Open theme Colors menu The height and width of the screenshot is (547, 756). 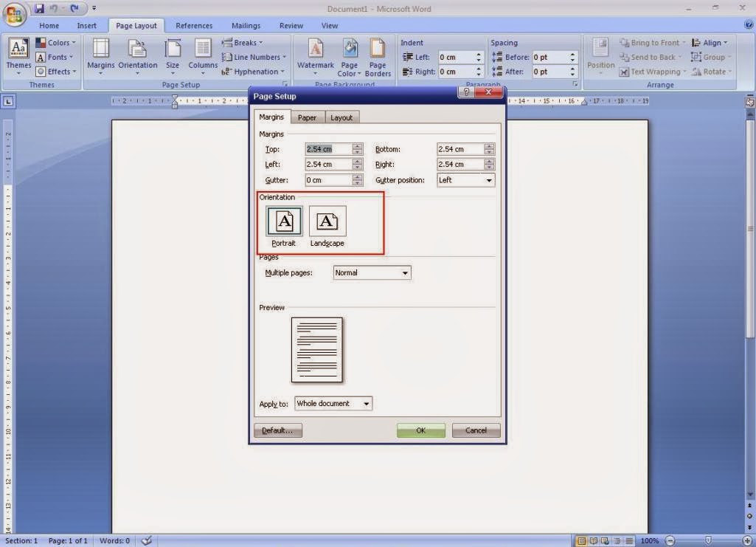[x=55, y=43]
